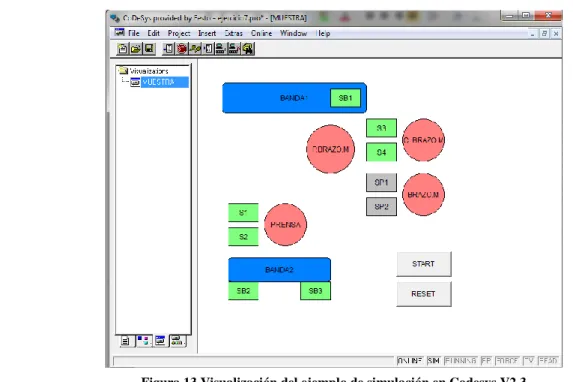Toggle the SB2 sensor under BANDA2

(243, 291)
